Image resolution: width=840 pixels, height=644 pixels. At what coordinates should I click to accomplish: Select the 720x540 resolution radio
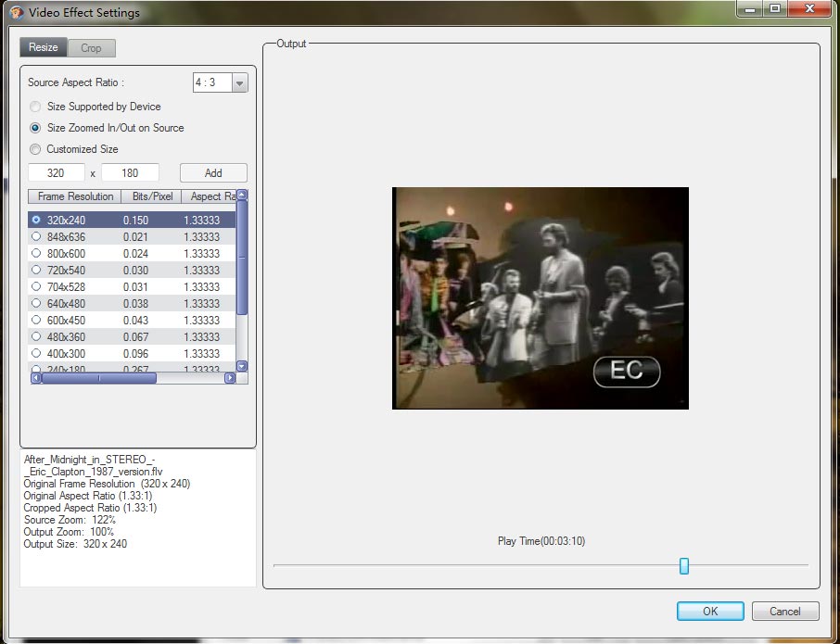36,270
